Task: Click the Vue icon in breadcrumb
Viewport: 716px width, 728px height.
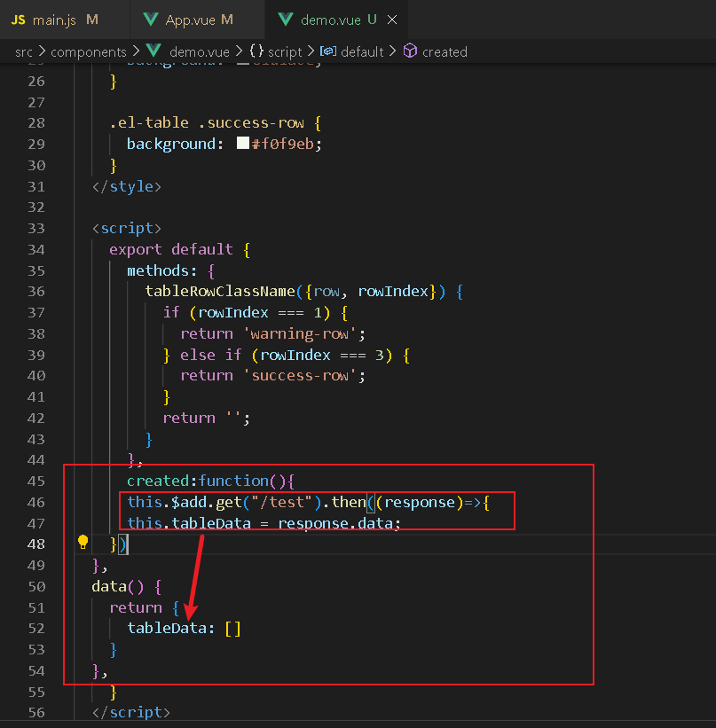Action: pos(153,51)
